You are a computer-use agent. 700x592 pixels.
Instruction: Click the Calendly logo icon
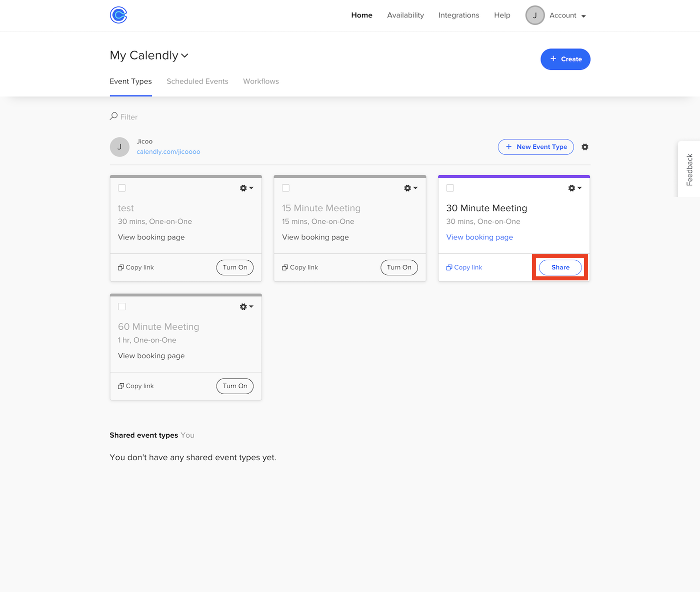[x=118, y=15]
